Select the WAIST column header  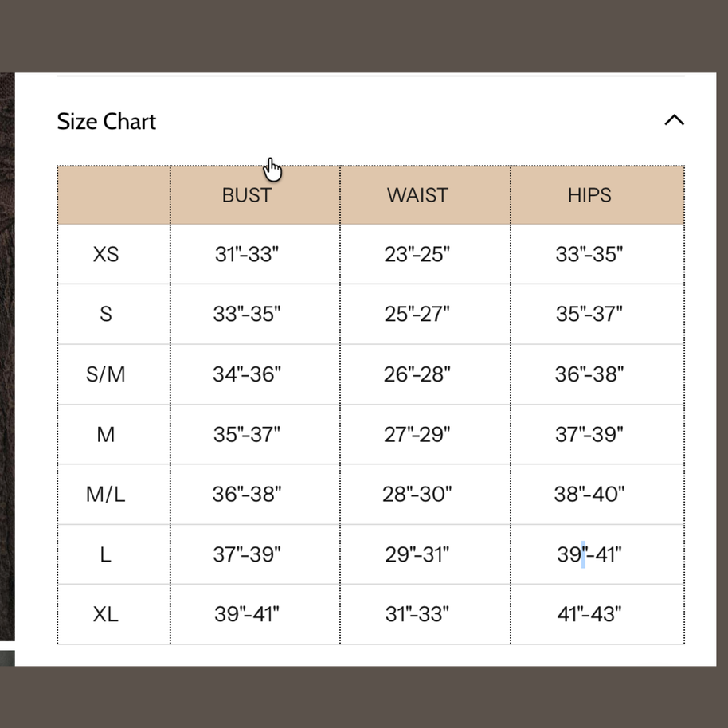pyautogui.click(x=417, y=195)
